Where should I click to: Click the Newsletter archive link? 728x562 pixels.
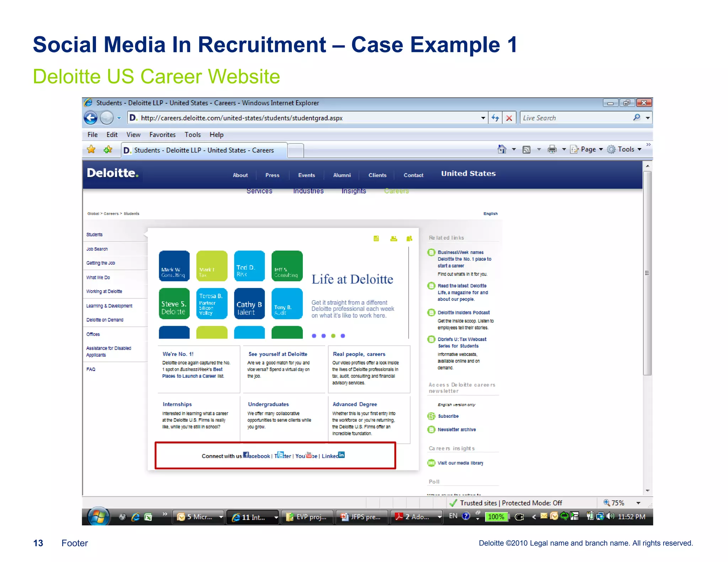click(457, 429)
